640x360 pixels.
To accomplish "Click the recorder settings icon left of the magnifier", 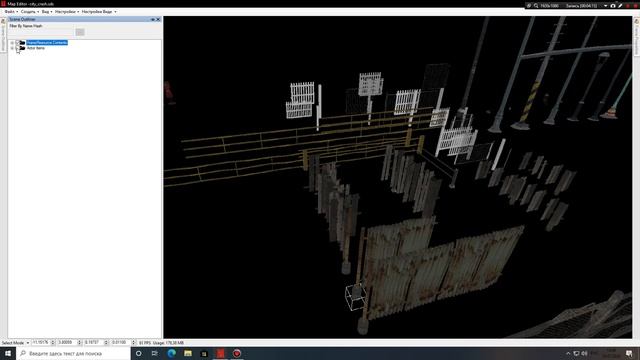I will point(529,6).
